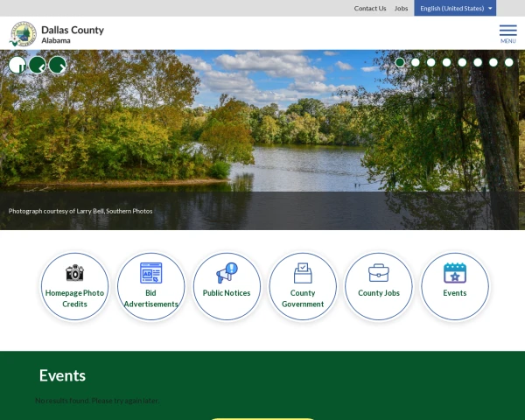525x420 pixels.
Task: Open the hamburger MENU icon
Action: click(507, 34)
